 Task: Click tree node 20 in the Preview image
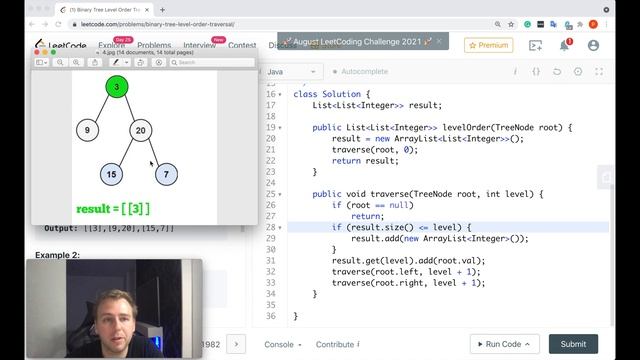click(x=140, y=131)
